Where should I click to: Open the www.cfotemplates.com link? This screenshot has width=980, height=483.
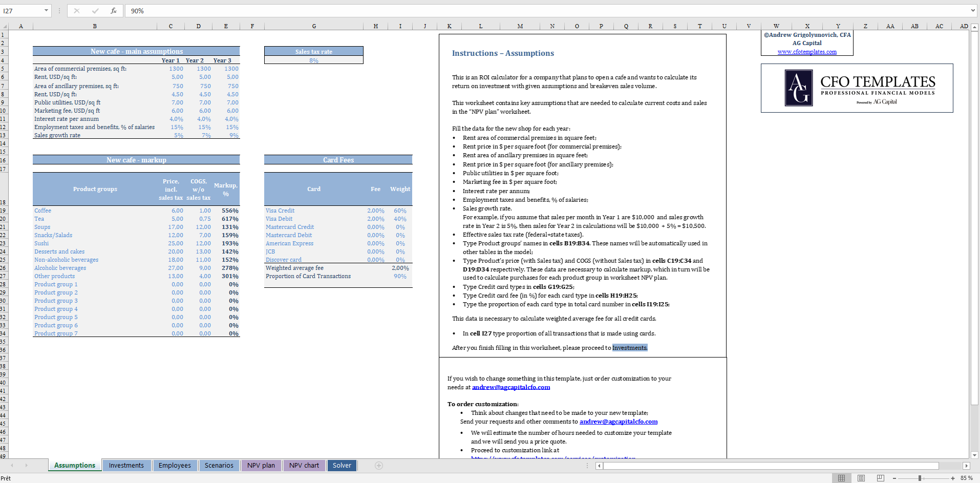[x=807, y=52]
